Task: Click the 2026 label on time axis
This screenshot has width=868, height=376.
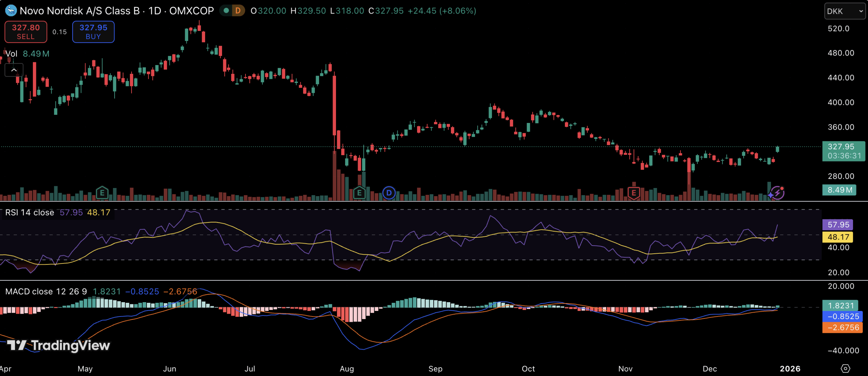Action: coord(790,369)
